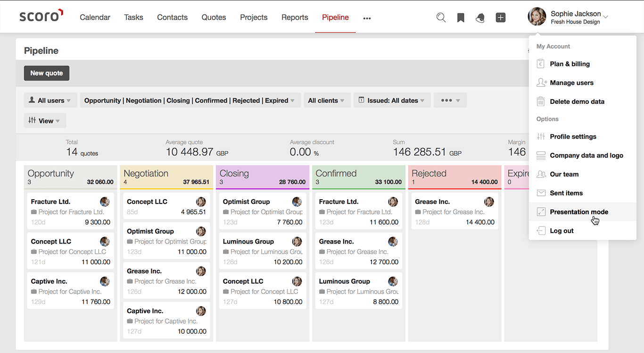Open the more navigation items ellipsis
Screen dimensions: 644x353
click(x=367, y=18)
